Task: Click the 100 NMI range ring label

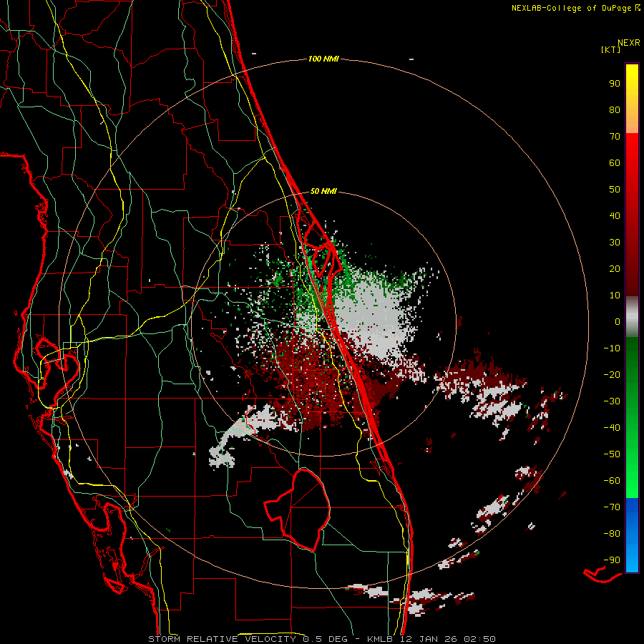Action: [323, 59]
